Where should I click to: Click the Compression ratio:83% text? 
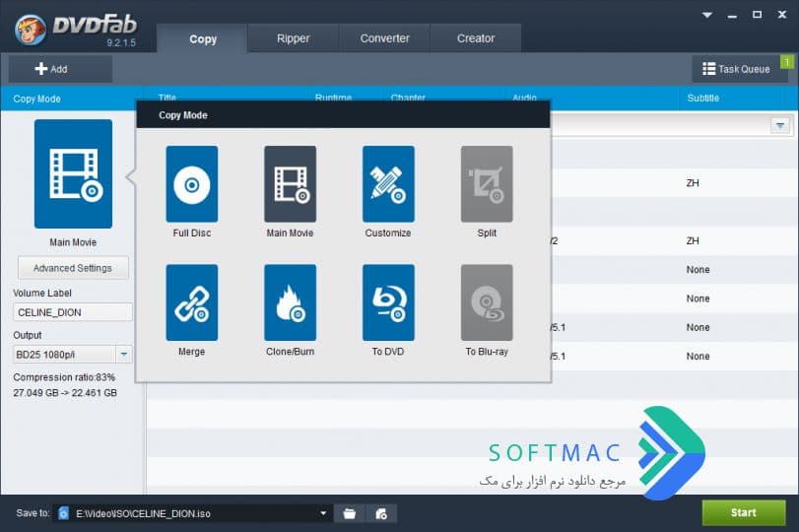tap(64, 377)
